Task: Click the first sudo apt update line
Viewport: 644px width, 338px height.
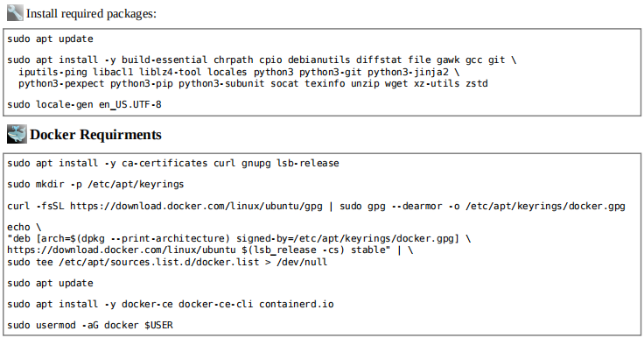Action: click(50, 39)
